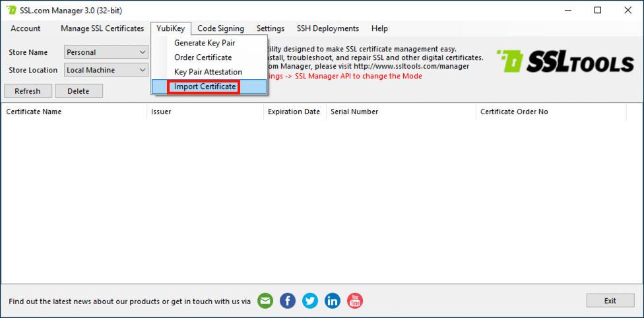
Task: Open the LinkedIn social icon
Action: click(x=333, y=301)
